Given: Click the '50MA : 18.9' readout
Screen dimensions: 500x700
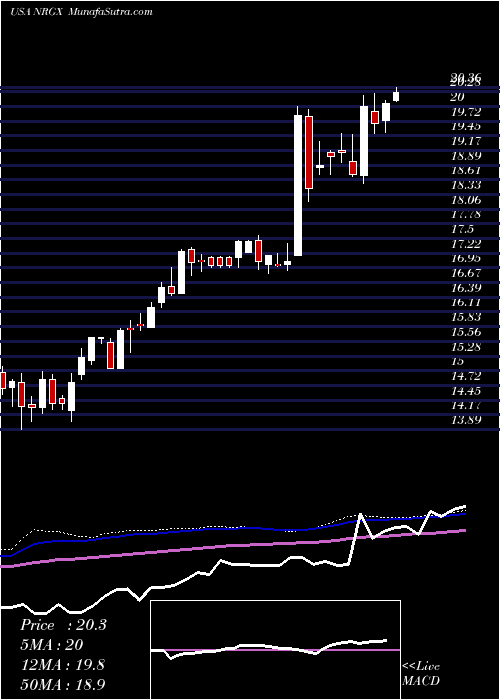Looking at the screenshot, I should [x=63, y=684].
